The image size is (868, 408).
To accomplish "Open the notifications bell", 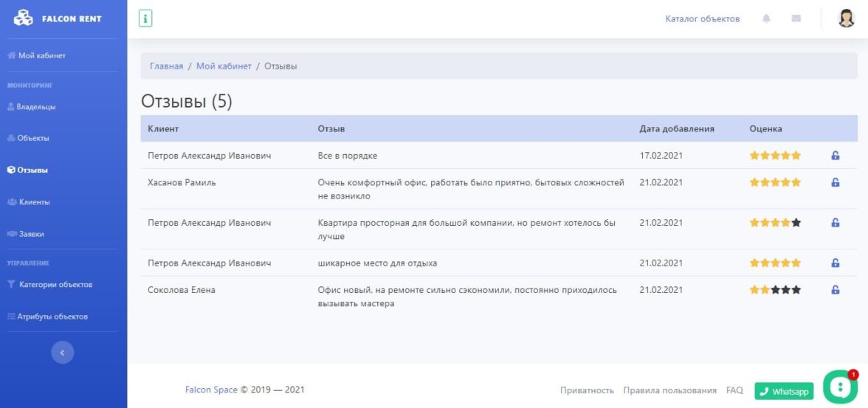I will tap(766, 19).
